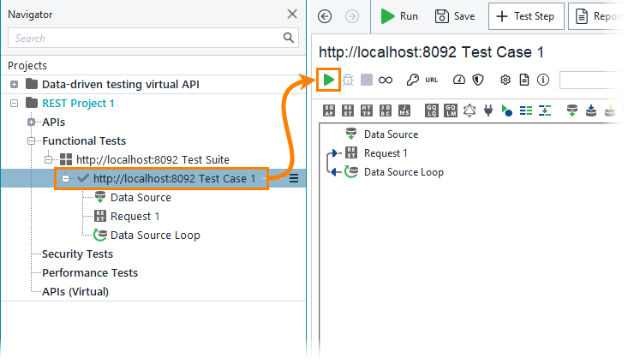Select Data Source step in test case editor
Viewport: 628px width, 364px height.
pos(391,134)
